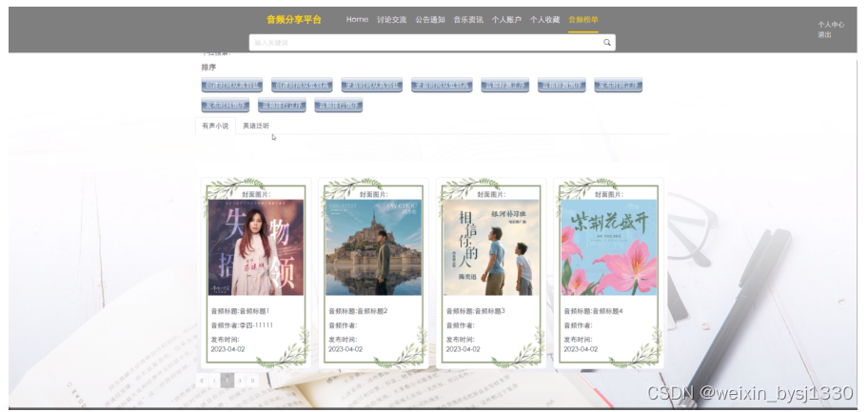868x412 pixels.
Task: Switch to the 有声小说 tab
Action: tap(215, 126)
